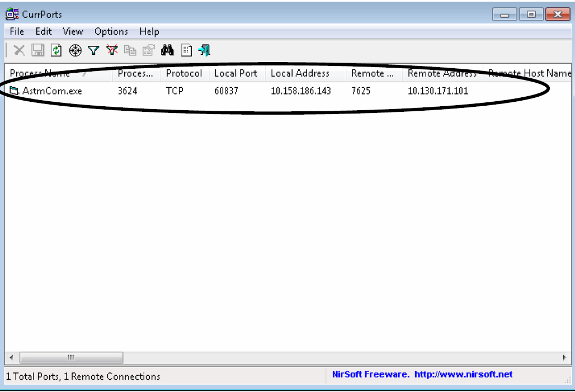The image size is (575, 392).
Task: Open Find with the binoculars icon
Action: 167,50
